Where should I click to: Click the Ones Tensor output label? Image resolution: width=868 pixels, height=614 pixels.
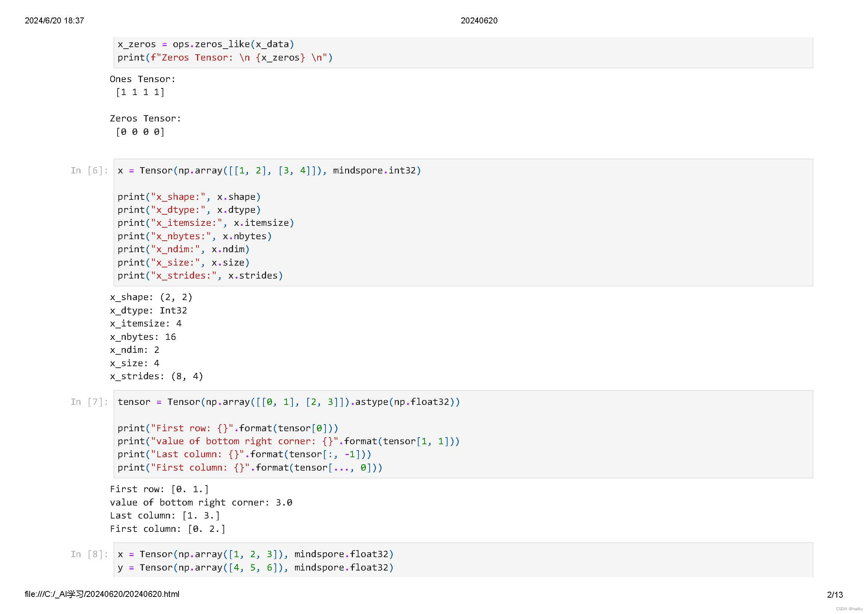143,79
